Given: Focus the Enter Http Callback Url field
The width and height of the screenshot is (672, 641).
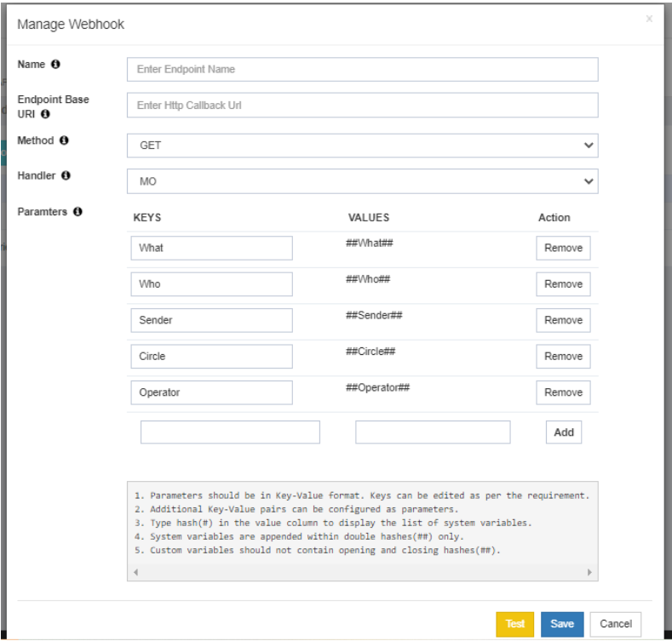Looking at the screenshot, I should [x=363, y=106].
